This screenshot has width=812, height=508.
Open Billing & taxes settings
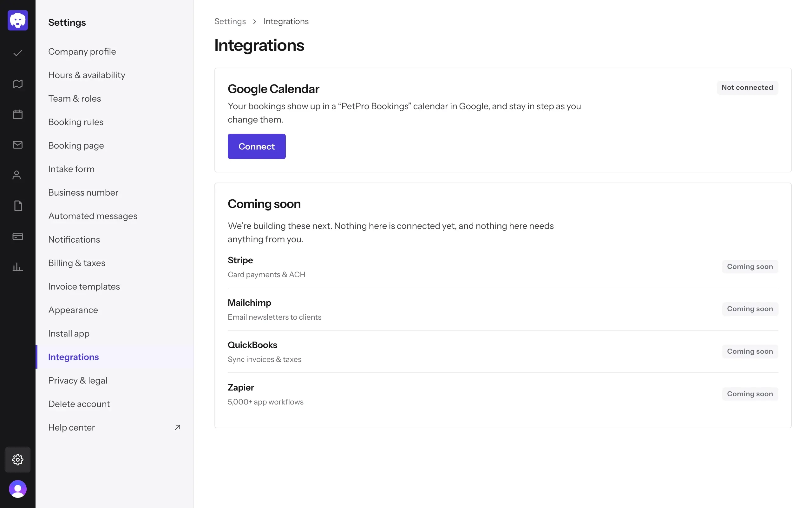coord(115,263)
